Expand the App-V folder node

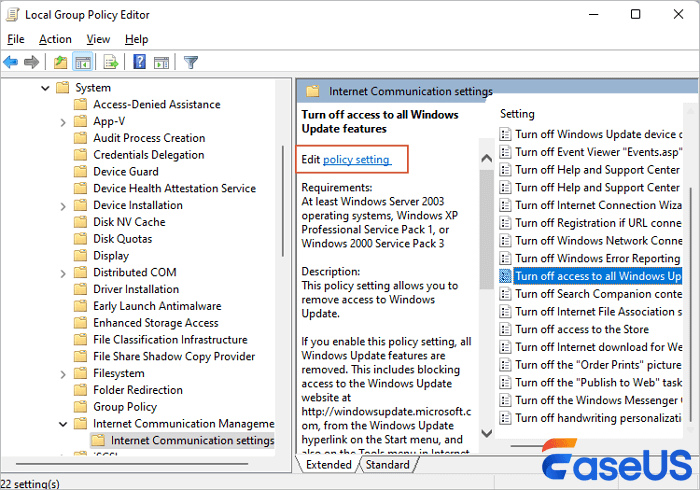(x=64, y=122)
